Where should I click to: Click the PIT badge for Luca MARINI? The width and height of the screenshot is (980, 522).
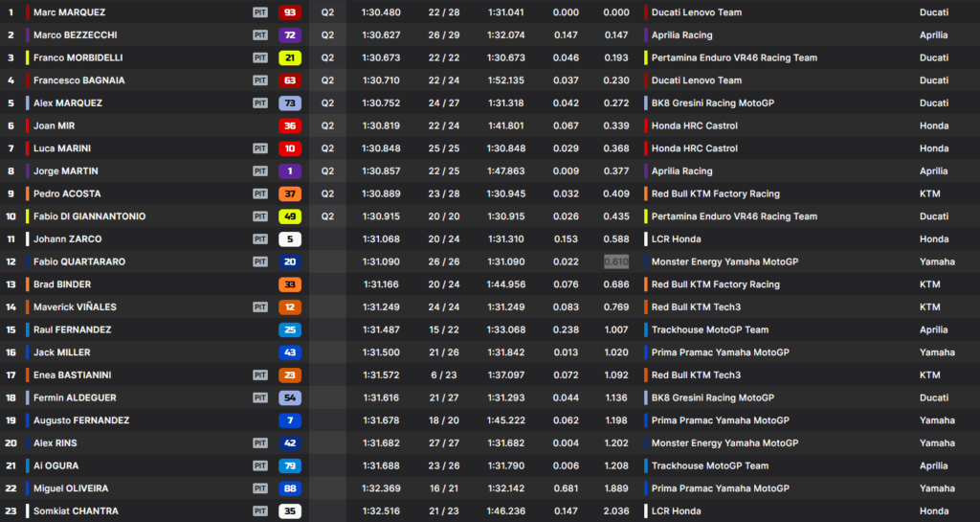click(x=260, y=148)
